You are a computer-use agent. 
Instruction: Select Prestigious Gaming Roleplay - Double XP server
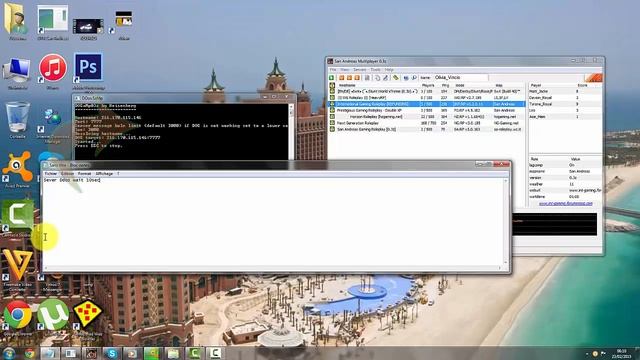tap(427, 110)
